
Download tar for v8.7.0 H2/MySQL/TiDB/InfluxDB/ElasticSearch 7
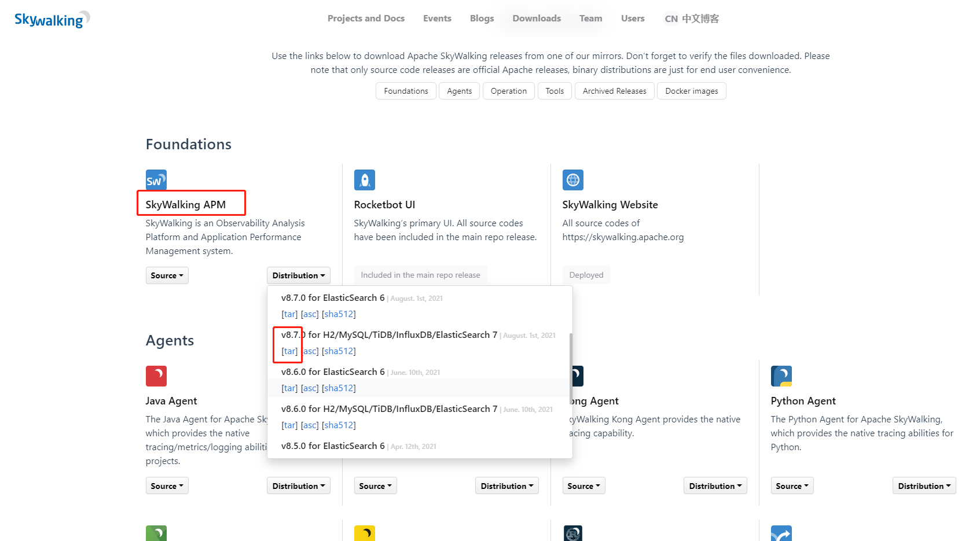point(289,351)
